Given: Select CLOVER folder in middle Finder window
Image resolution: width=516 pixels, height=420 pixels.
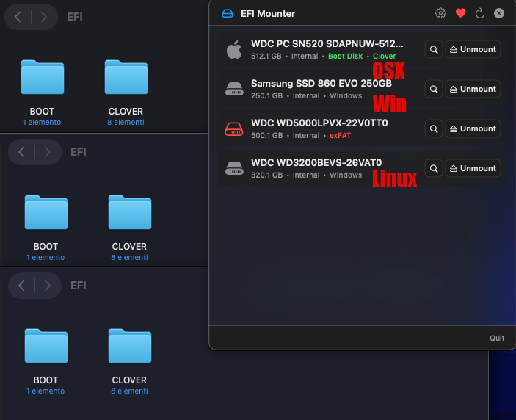Looking at the screenshot, I should click(x=130, y=212).
